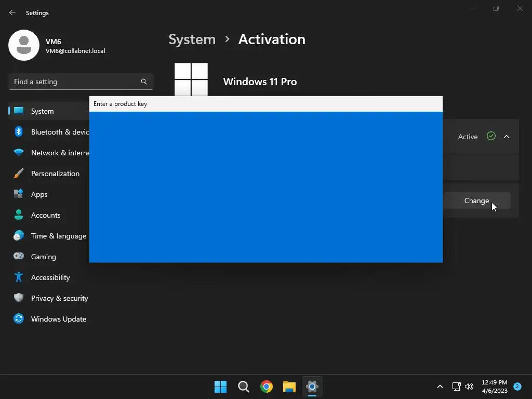Screen dimensions: 532x399
Task: Open Accounts settings
Action: (48, 215)
